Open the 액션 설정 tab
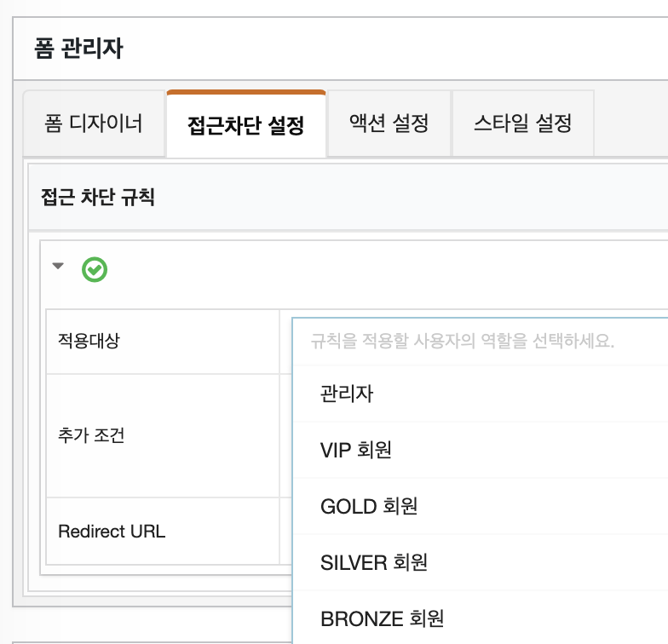Image resolution: width=668 pixels, height=644 pixels. [x=389, y=124]
